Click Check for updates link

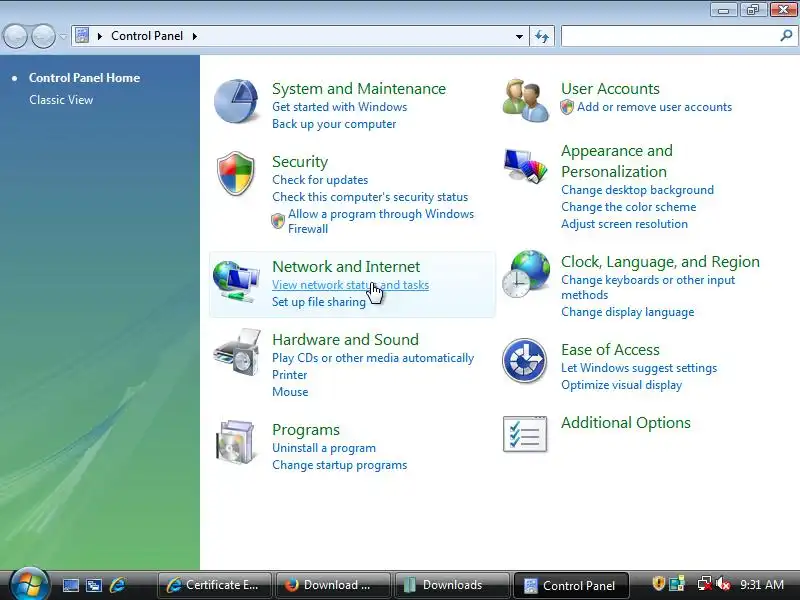(x=320, y=180)
